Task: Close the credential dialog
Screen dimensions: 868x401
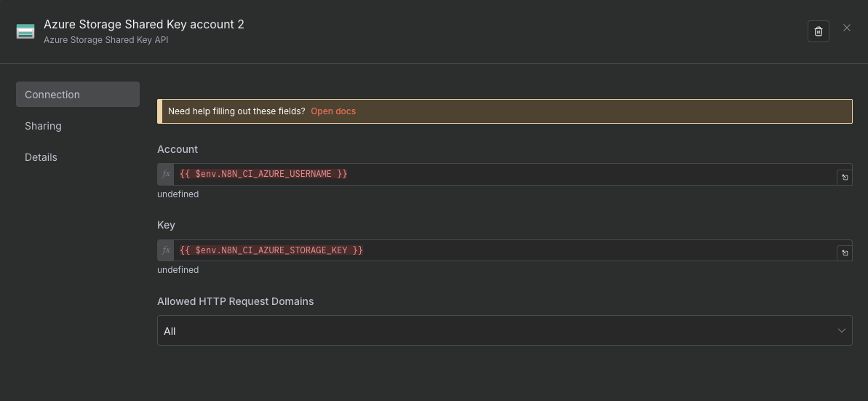Action: click(847, 28)
